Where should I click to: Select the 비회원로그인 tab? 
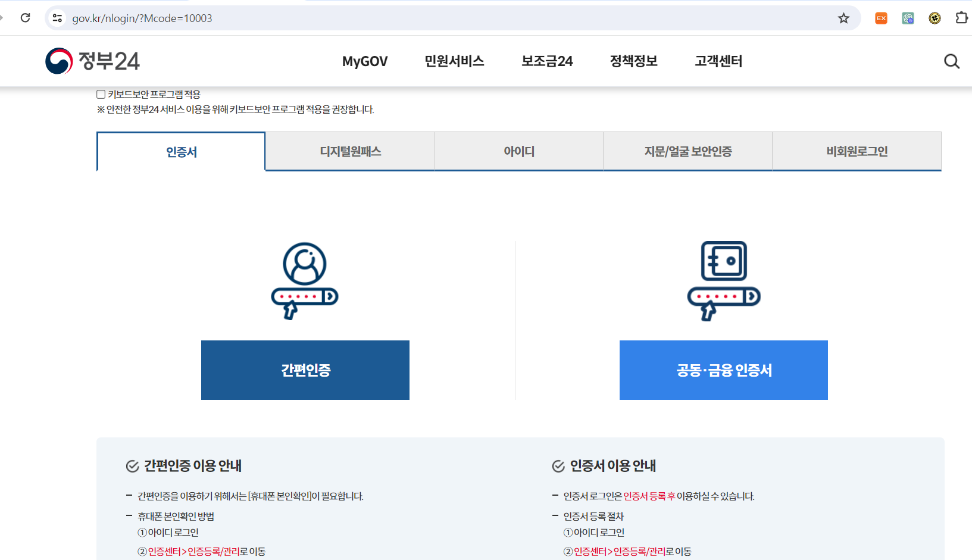856,151
